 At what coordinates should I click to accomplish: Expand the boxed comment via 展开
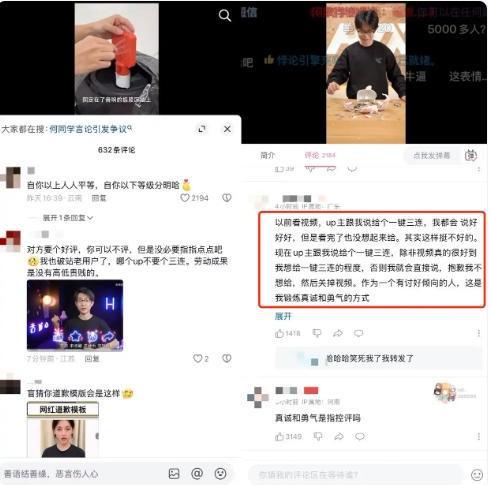click(x=283, y=316)
